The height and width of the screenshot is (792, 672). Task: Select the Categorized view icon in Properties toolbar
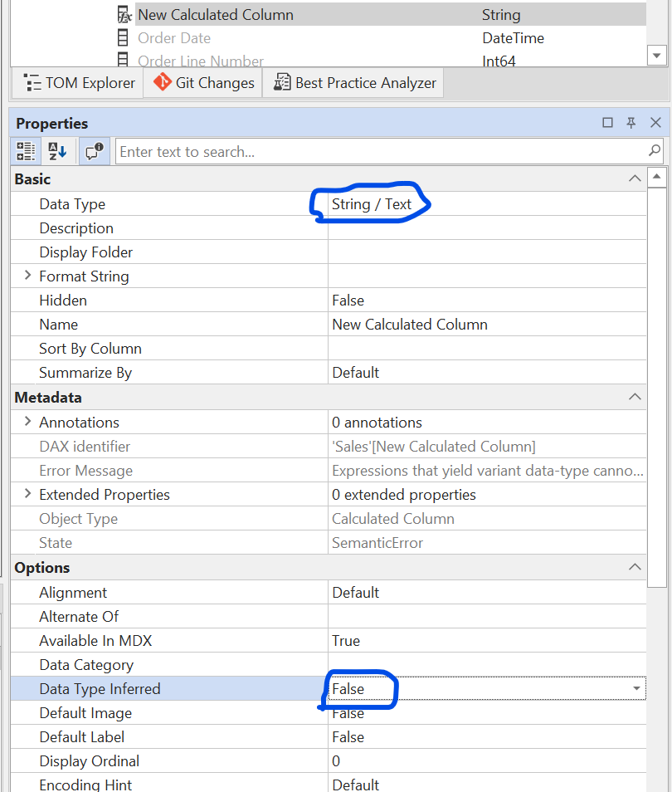tap(25, 150)
